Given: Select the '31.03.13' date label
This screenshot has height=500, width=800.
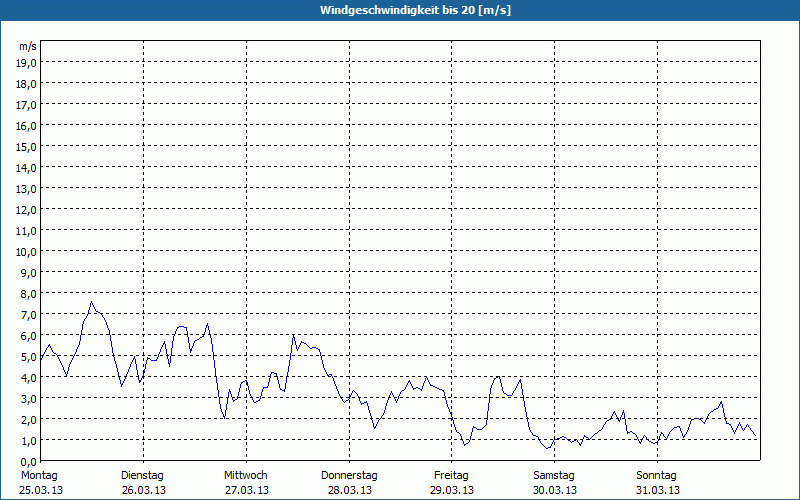Looking at the screenshot, I should click(x=658, y=490).
